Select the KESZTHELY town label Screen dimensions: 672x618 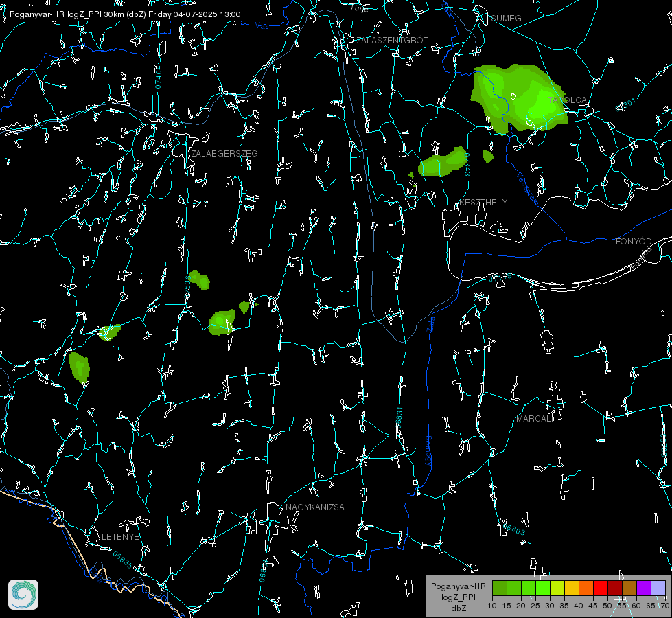tap(483, 203)
